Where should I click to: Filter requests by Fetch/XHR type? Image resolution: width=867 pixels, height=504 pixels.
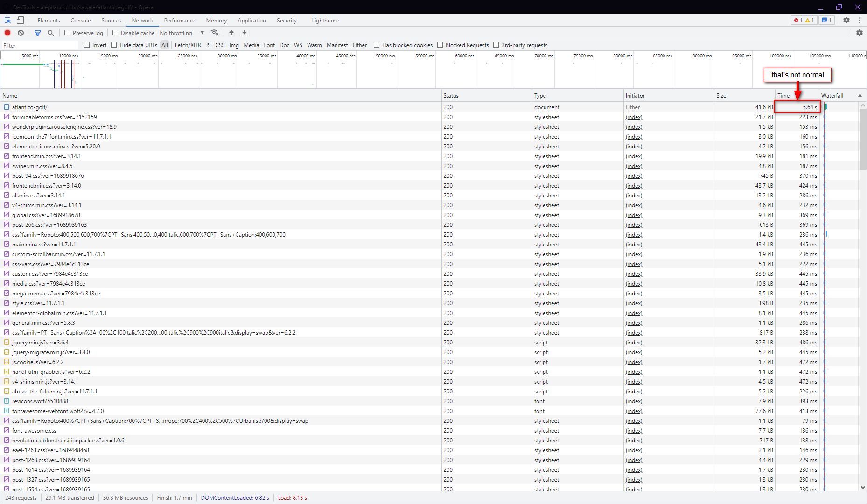tap(188, 45)
